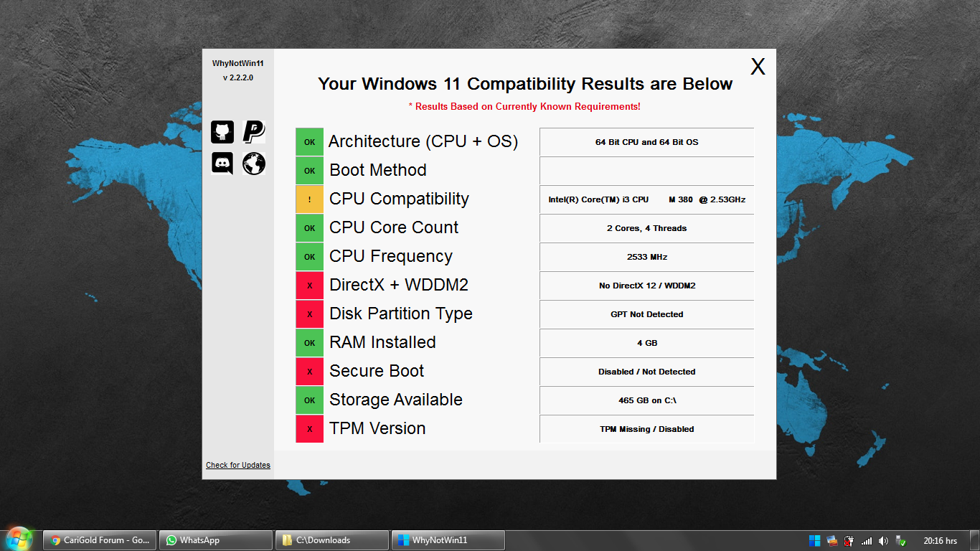The height and width of the screenshot is (551, 980).
Task: Open the volume speaker tray icon
Action: point(883,540)
